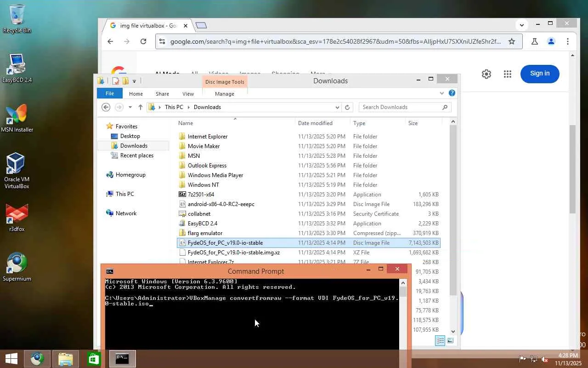
Task: Open Explorer recent locations dropdown
Action: pos(130,107)
